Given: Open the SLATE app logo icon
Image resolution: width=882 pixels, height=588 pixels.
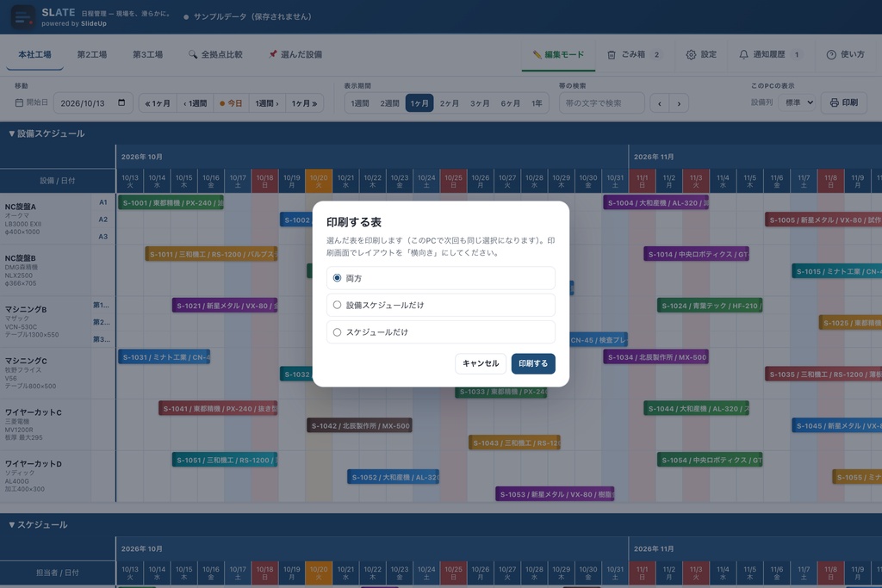Looking at the screenshot, I should [23, 17].
